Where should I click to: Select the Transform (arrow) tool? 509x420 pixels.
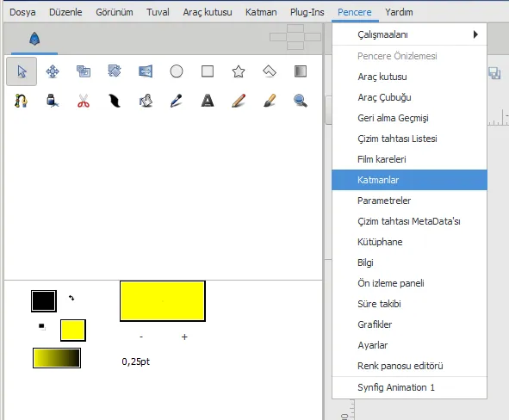[22, 71]
